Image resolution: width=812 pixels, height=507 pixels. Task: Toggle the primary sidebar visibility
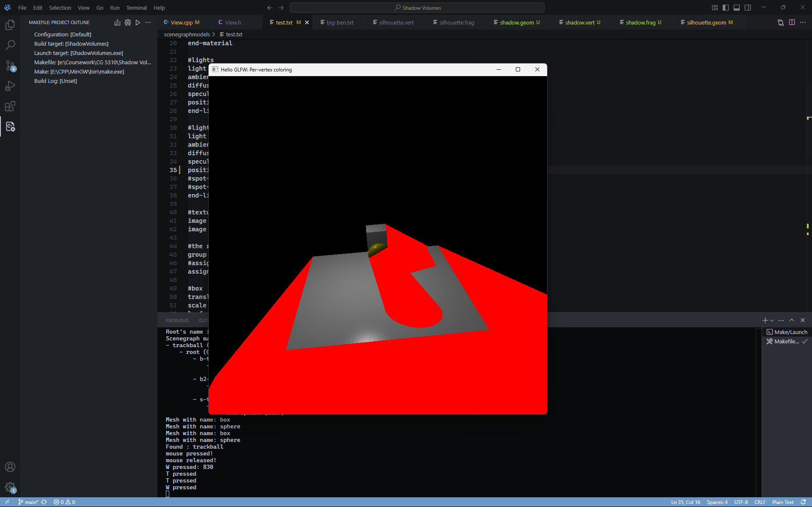(x=726, y=7)
